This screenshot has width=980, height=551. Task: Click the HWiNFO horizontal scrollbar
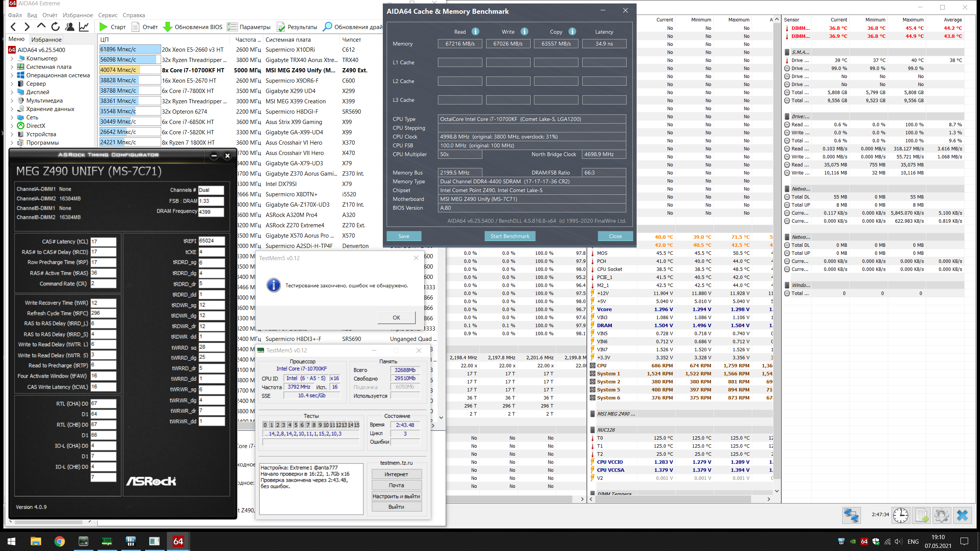(674, 499)
